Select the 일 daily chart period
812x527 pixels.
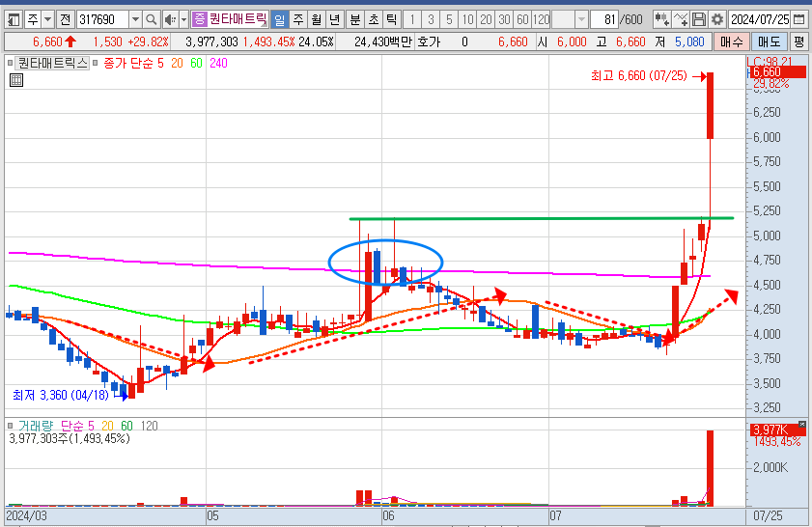pyautogui.click(x=280, y=19)
